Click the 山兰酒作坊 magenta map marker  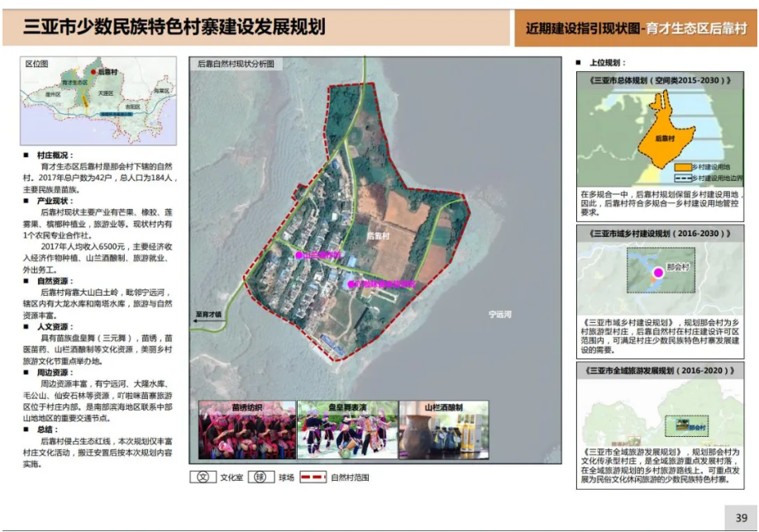[x=298, y=254]
